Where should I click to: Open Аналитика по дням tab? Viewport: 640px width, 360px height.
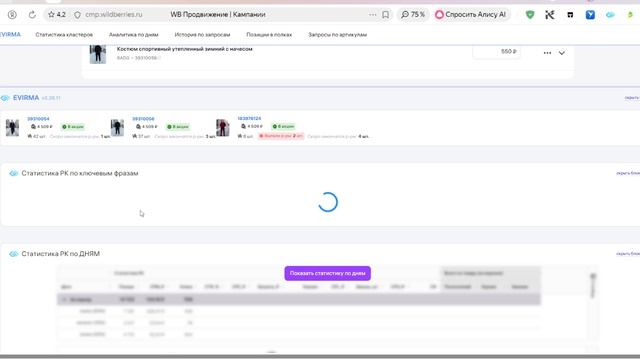(133, 35)
